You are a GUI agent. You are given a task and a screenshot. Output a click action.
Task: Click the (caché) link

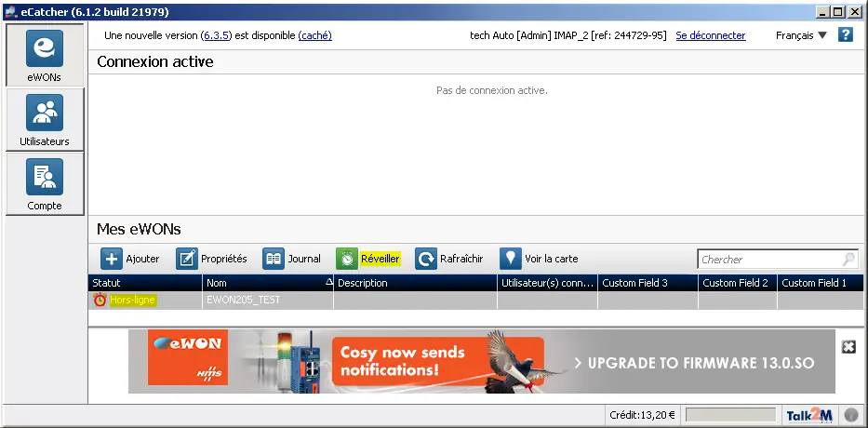coord(315,35)
